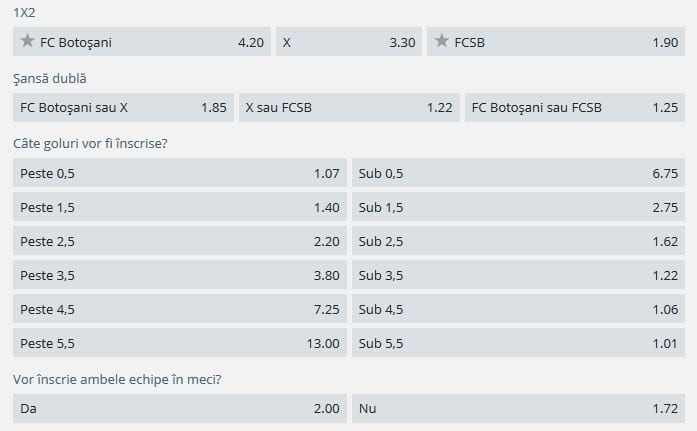
Task: Click the star icon beside FCSB
Action: tap(442, 42)
